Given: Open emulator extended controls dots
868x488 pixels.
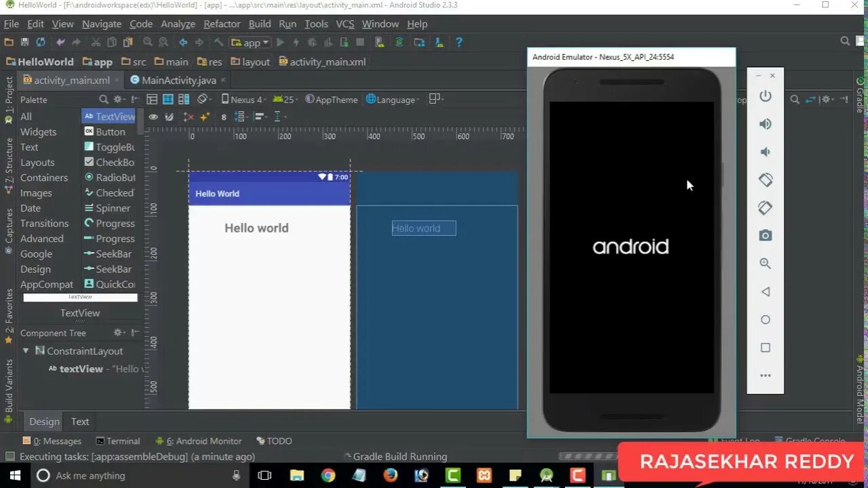Looking at the screenshot, I should point(766,375).
